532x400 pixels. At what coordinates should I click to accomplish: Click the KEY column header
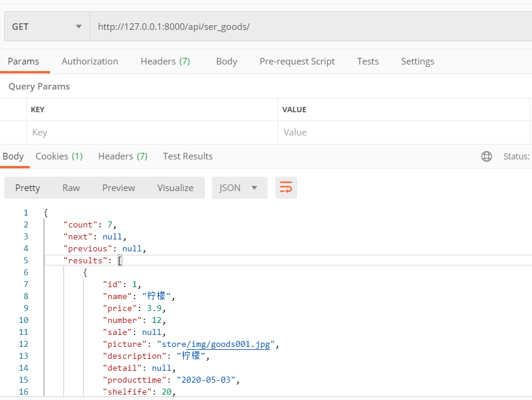point(38,110)
